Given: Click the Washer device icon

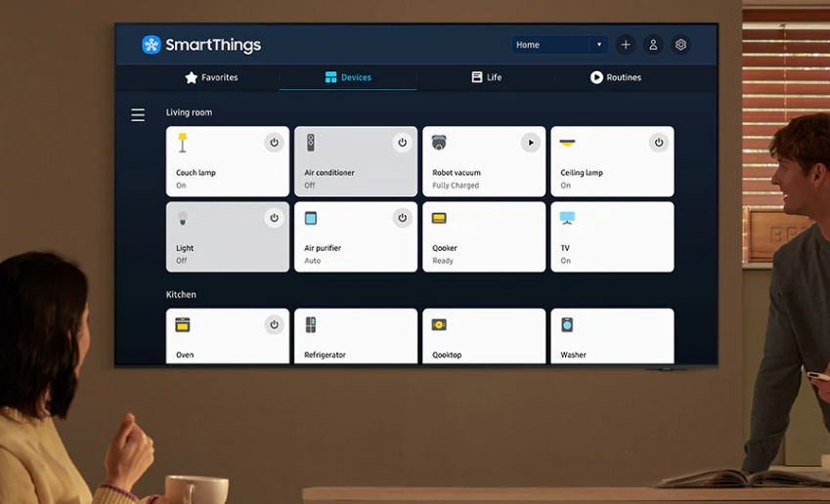Looking at the screenshot, I should click(567, 324).
